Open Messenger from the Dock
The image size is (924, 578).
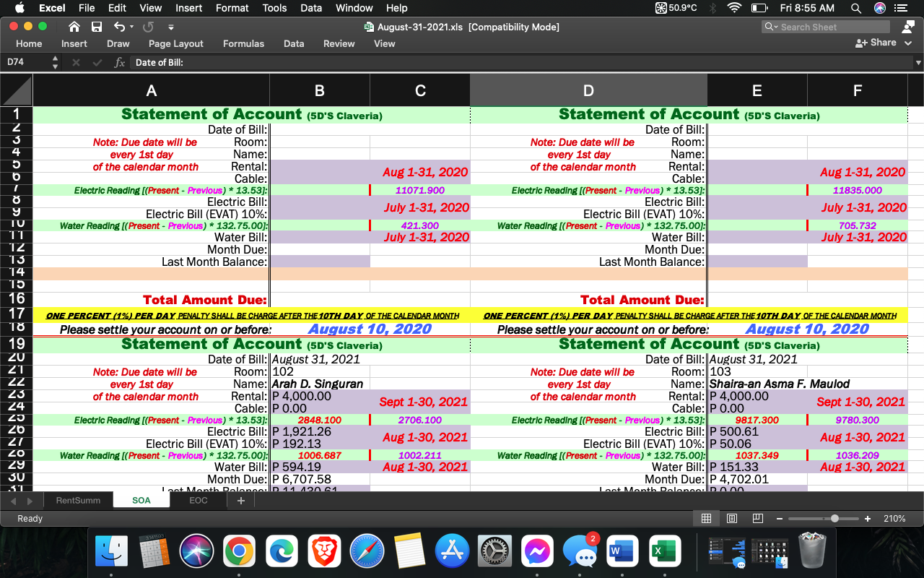(x=537, y=551)
